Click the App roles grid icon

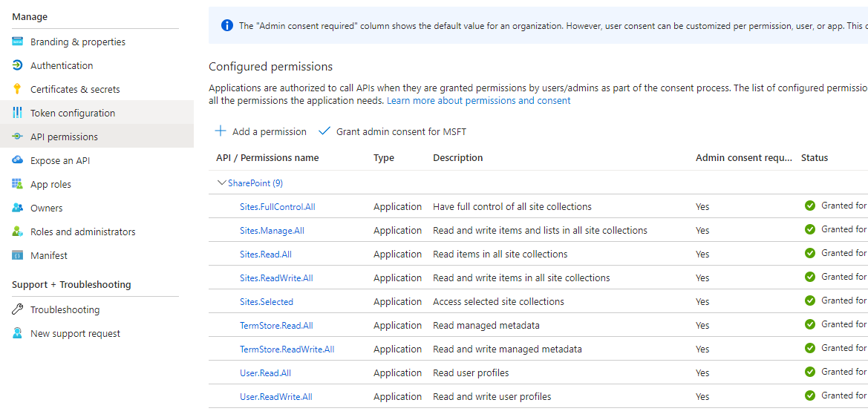click(x=17, y=184)
